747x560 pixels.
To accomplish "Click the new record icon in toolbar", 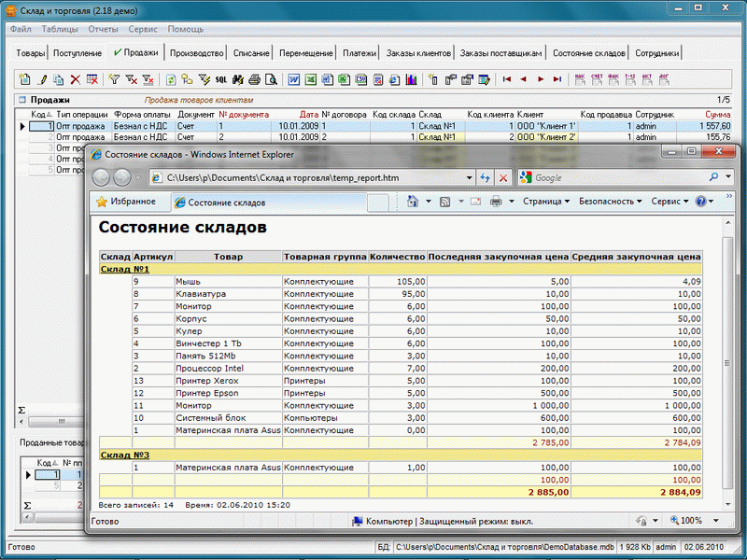I will point(25,80).
